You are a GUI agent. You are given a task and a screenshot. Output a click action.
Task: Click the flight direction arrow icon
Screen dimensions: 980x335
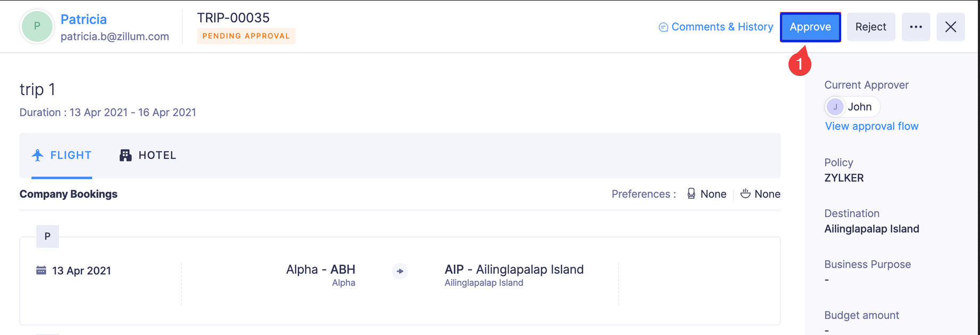tap(400, 271)
